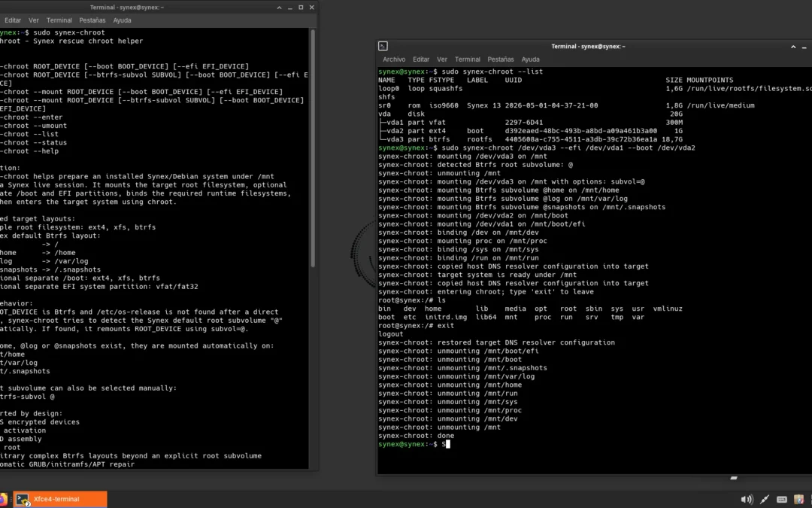The height and width of the screenshot is (508, 812).
Task: Click the '--umount' usage line in left terminal
Action: click(x=33, y=126)
